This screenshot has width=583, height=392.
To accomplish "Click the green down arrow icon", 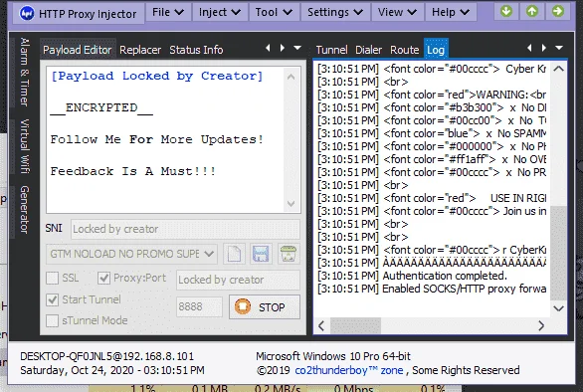I will click(506, 11).
